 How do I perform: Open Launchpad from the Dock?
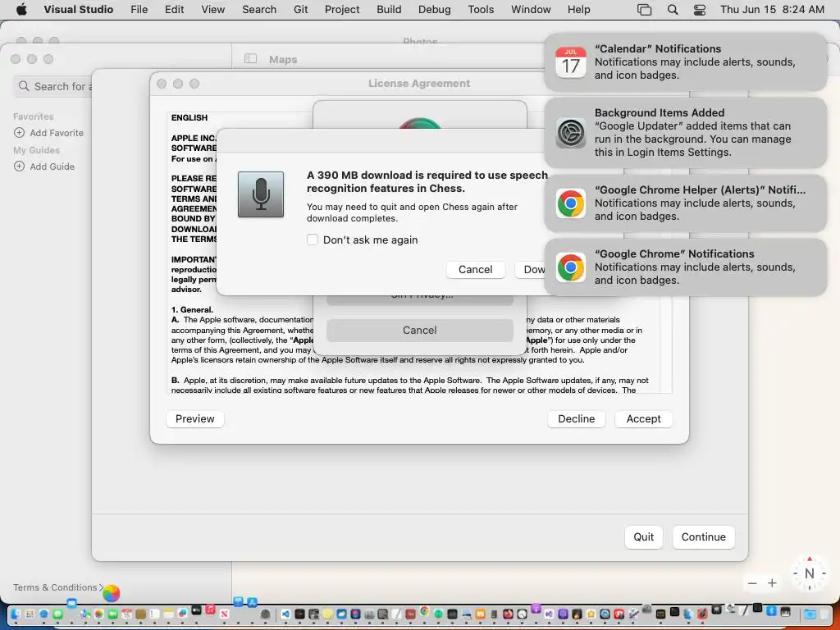click(x=30, y=614)
